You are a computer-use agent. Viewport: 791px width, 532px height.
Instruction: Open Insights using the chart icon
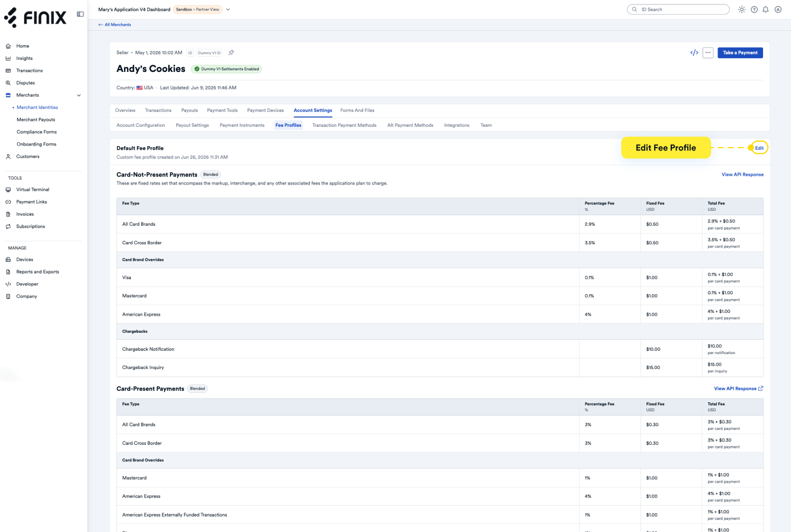coord(8,58)
